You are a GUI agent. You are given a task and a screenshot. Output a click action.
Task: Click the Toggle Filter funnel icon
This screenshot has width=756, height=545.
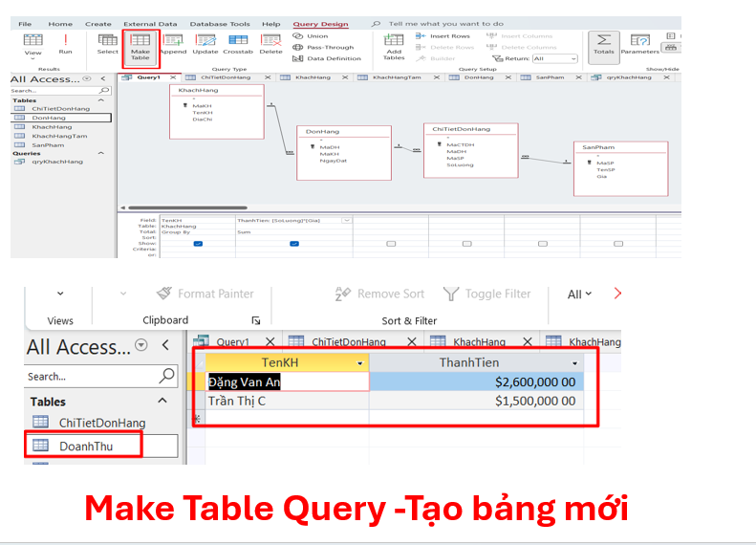point(451,294)
